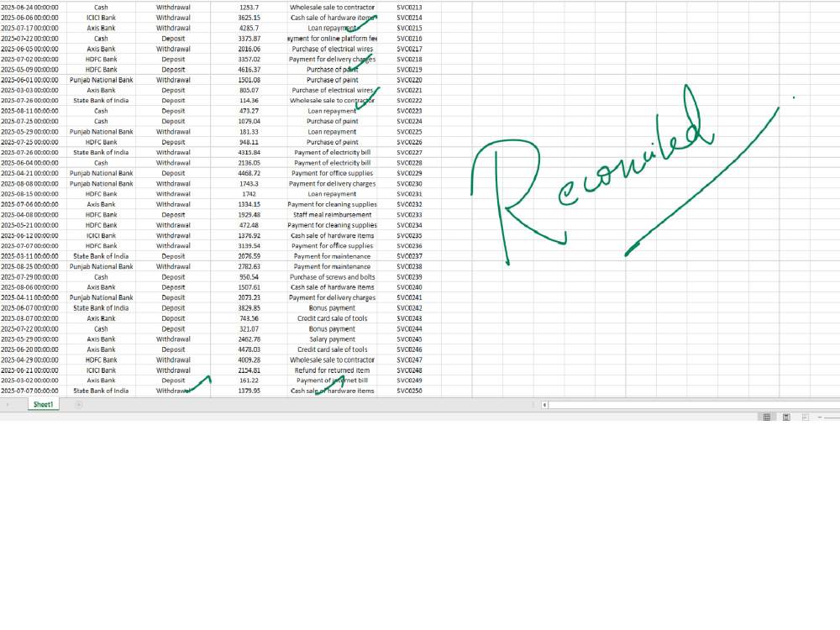Select 'ICICI Bank' in row SVC0214
Image resolution: width=840 pixels, height=630 pixels.
pyautogui.click(x=102, y=18)
